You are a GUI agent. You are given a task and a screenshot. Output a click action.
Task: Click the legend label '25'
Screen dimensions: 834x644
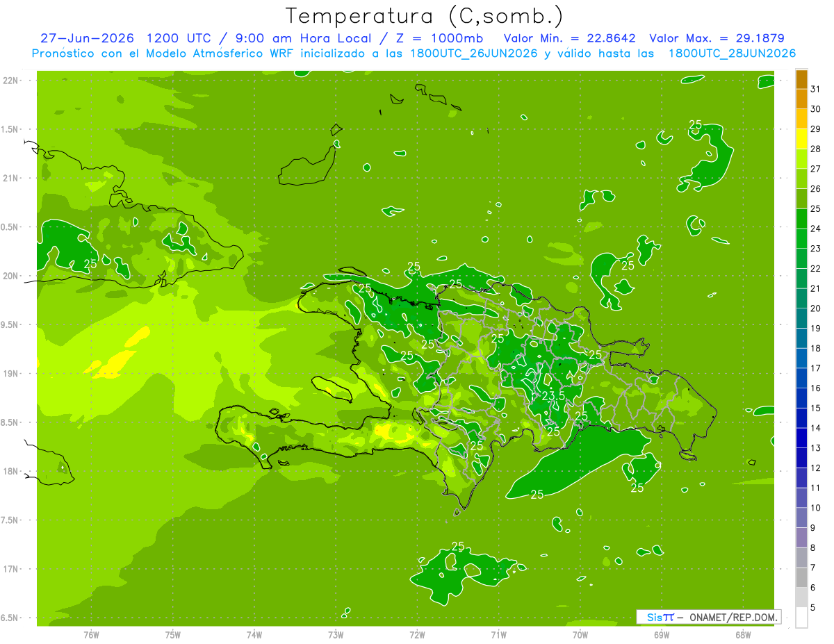point(816,208)
